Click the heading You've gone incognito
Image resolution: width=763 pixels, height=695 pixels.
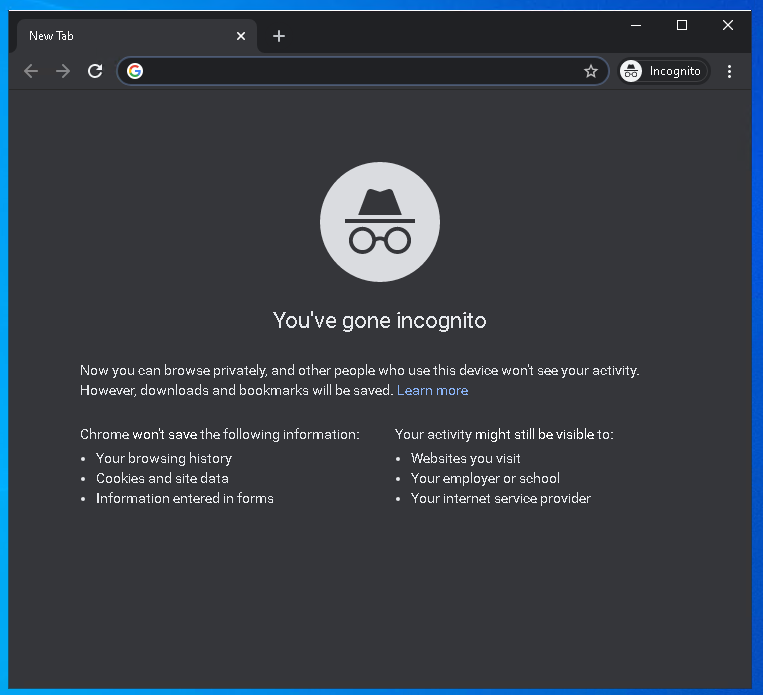(380, 320)
